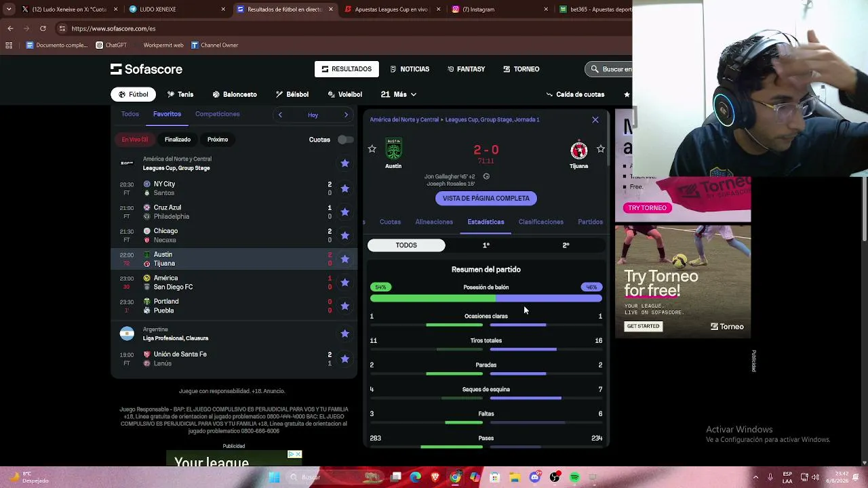The image size is (868, 488).
Task: Click the RESULTADOS button
Action: pyautogui.click(x=347, y=69)
